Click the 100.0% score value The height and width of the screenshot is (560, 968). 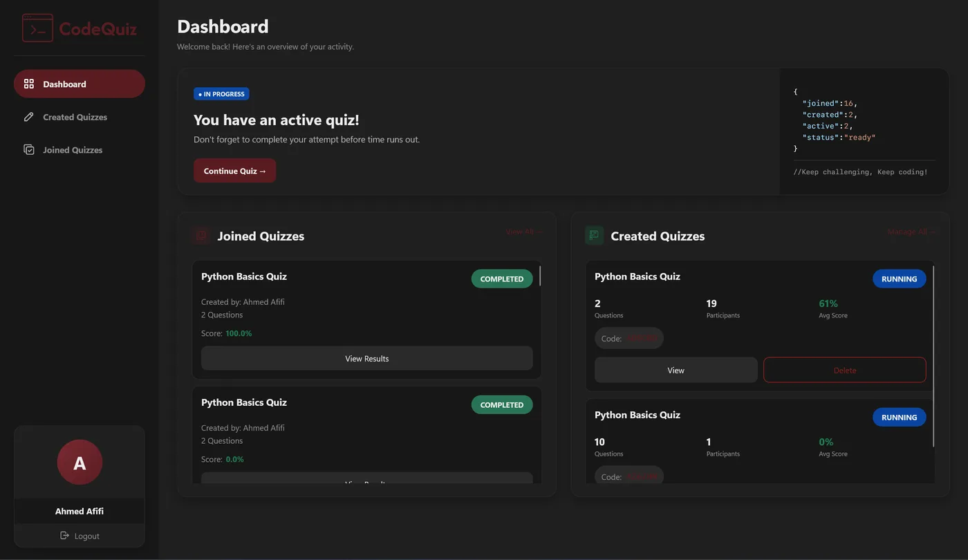coord(239,333)
